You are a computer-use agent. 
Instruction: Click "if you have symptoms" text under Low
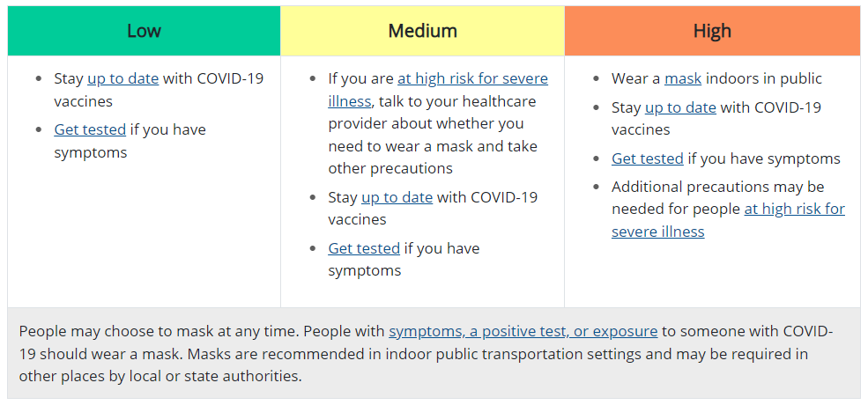click(x=167, y=130)
